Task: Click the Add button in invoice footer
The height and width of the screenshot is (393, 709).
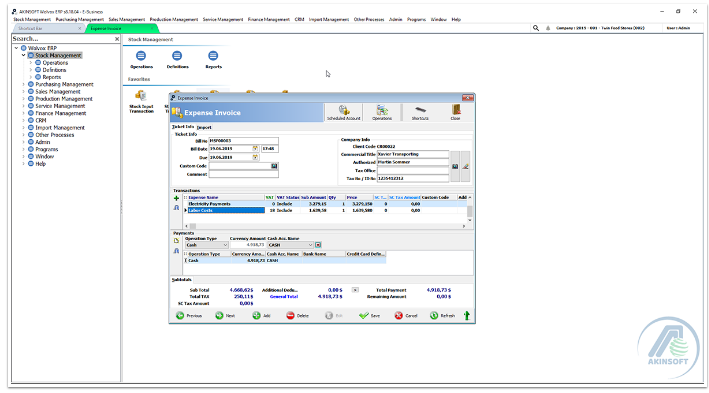Action: [x=261, y=316]
